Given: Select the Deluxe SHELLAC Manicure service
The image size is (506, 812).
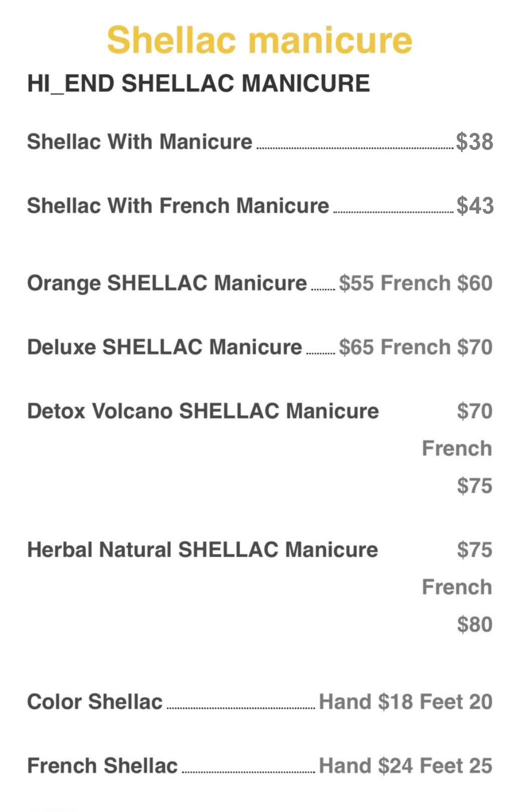Looking at the screenshot, I should [x=164, y=347].
